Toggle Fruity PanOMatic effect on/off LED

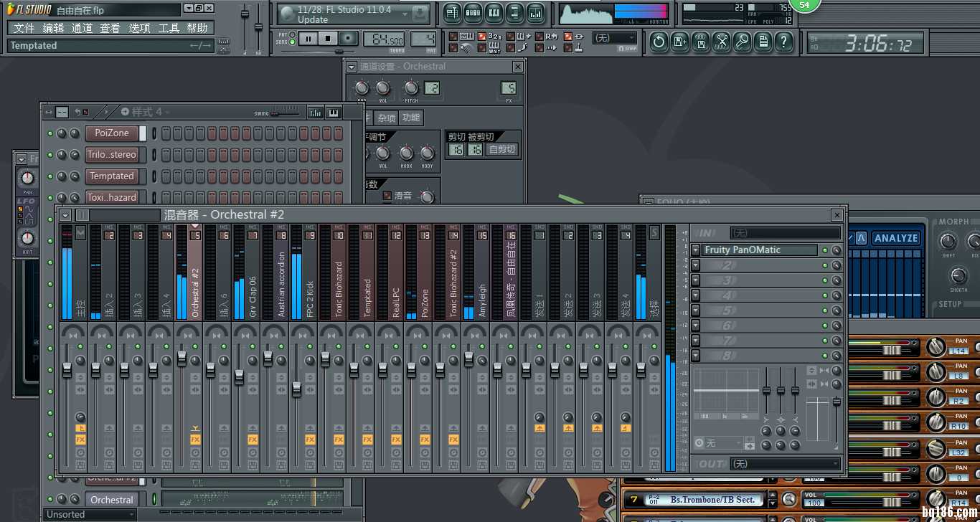(x=825, y=250)
